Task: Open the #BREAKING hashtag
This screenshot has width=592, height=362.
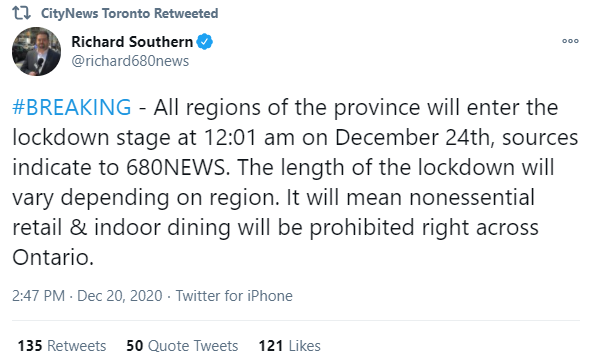Action: (x=72, y=107)
